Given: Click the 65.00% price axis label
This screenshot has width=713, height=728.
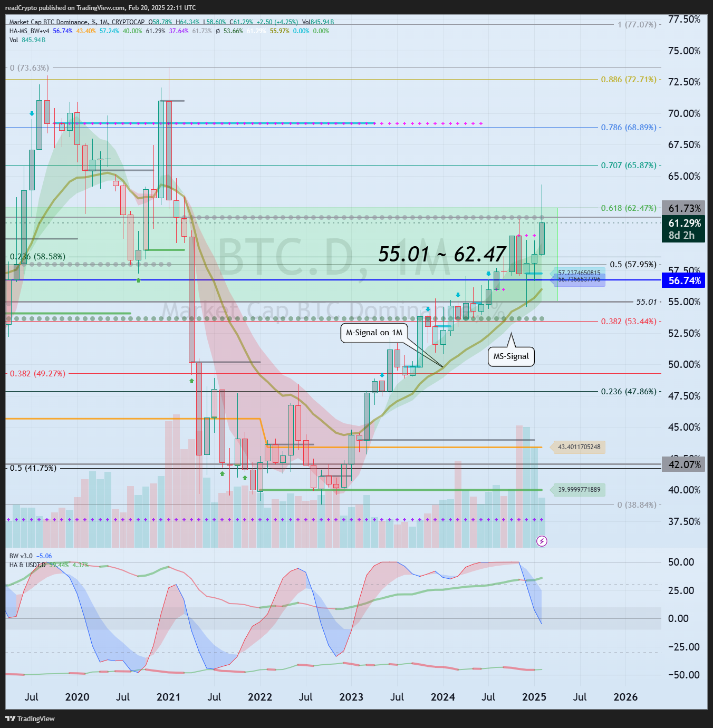Looking at the screenshot, I should click(x=684, y=176).
